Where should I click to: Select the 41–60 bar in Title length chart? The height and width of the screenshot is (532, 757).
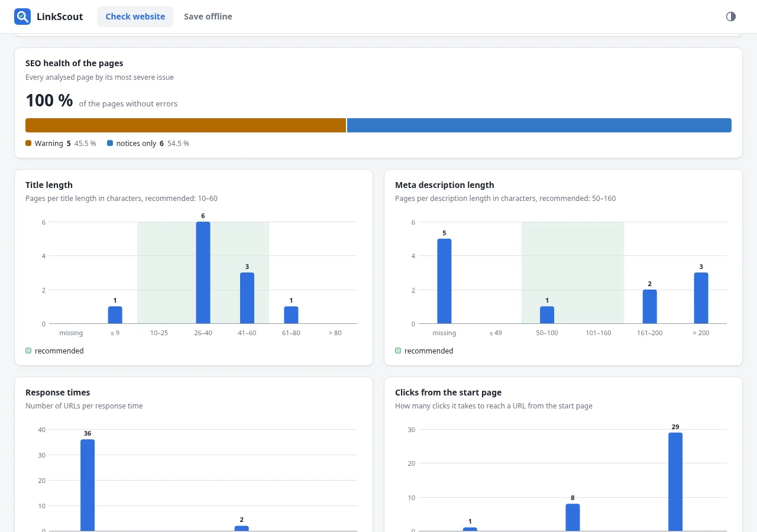[247, 298]
